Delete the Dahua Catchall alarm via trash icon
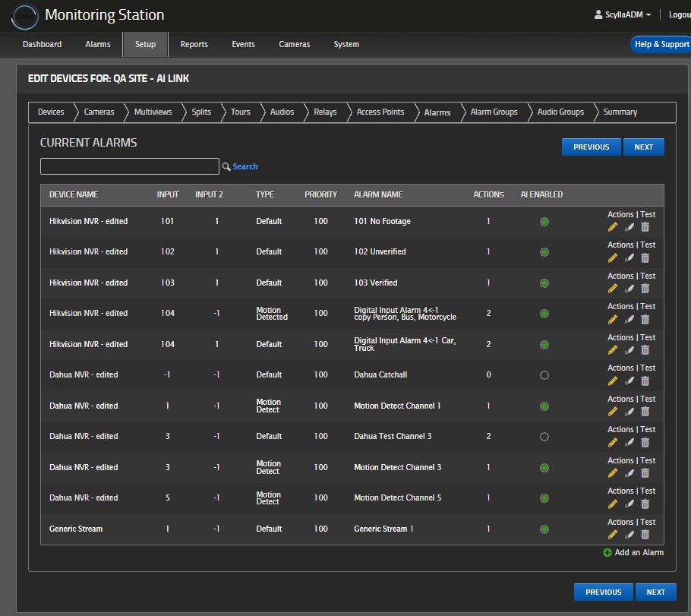Viewport: 691px width, 616px height. pos(645,381)
